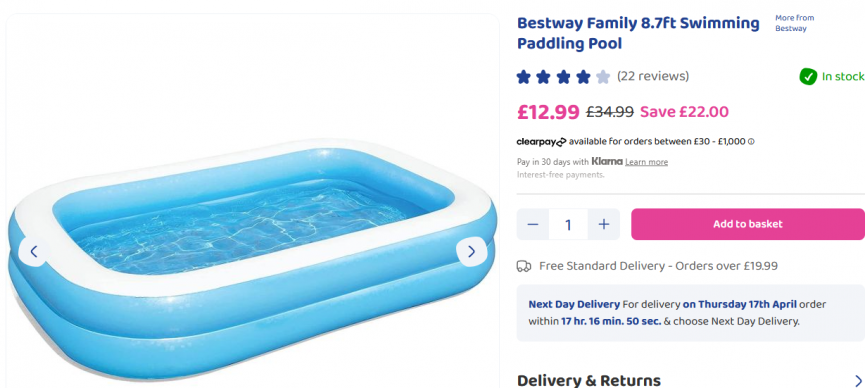The image size is (865, 388).
Task: Click the fifth greyed-out rating star
Action: [x=603, y=77]
